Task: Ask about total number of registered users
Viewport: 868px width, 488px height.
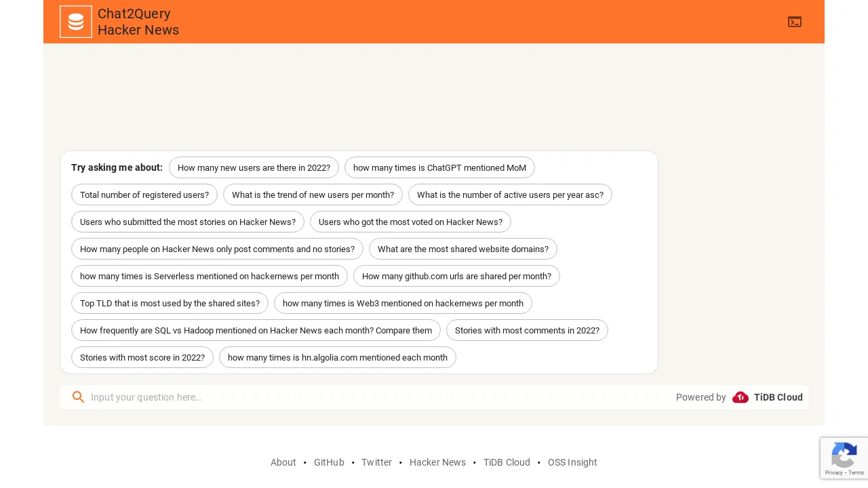Action: pyautogui.click(x=144, y=195)
